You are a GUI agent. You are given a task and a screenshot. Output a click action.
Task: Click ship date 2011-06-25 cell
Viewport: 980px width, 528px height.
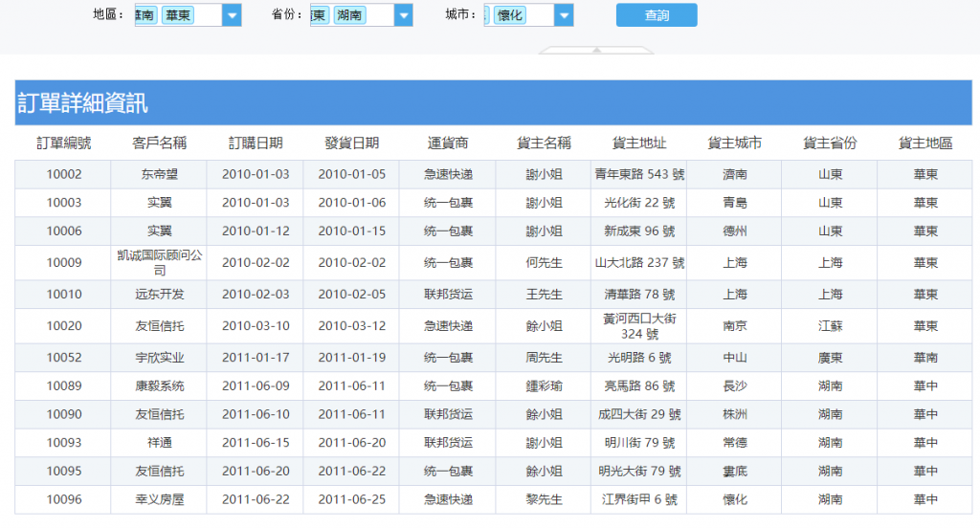pos(351,500)
